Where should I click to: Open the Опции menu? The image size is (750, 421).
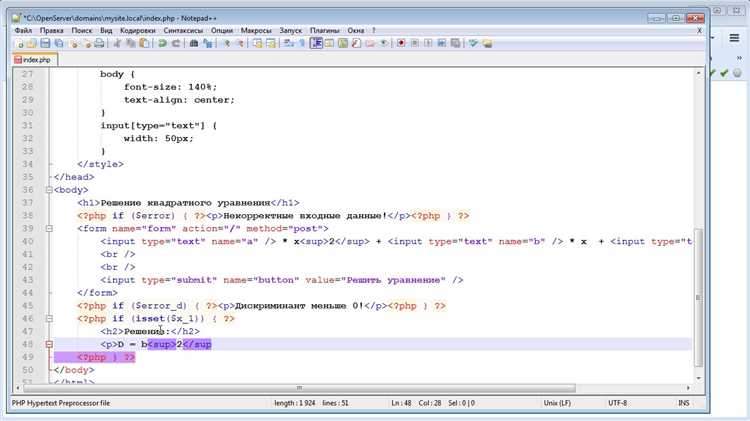(222, 30)
